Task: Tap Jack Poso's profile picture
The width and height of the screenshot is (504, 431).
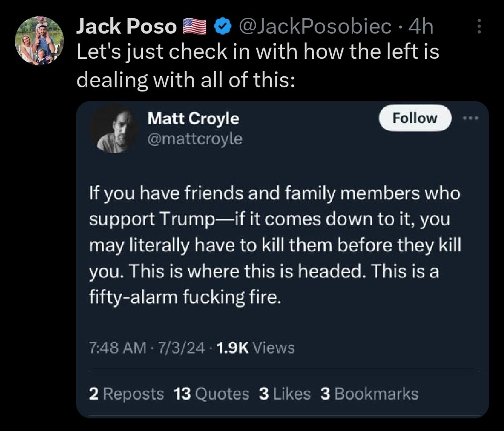Action: (x=39, y=40)
